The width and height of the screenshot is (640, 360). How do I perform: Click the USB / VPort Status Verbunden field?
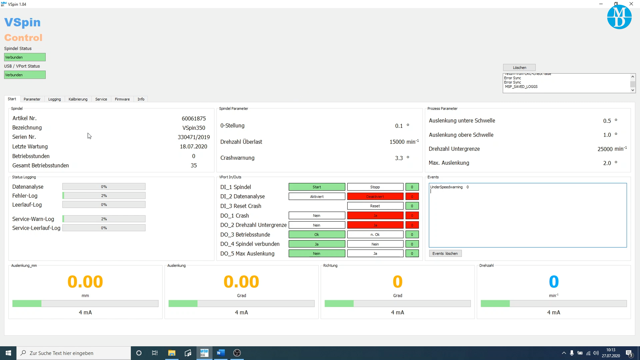point(25,75)
